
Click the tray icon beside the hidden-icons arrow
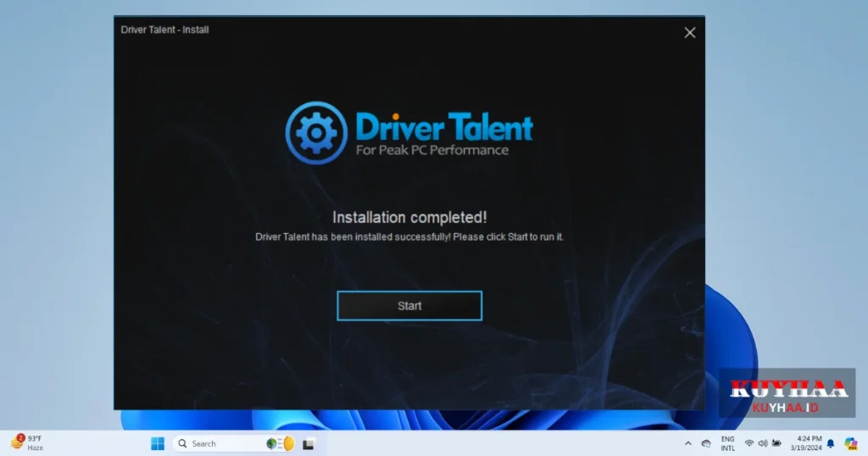(706, 443)
